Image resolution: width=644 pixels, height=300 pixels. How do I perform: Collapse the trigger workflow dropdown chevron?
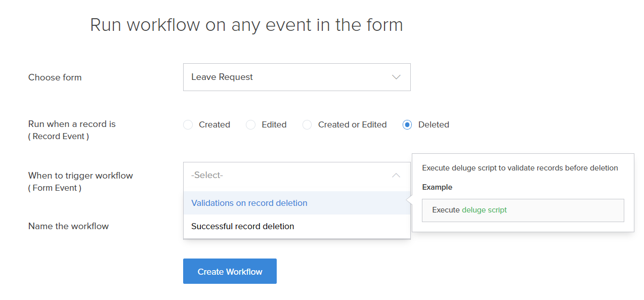click(397, 174)
